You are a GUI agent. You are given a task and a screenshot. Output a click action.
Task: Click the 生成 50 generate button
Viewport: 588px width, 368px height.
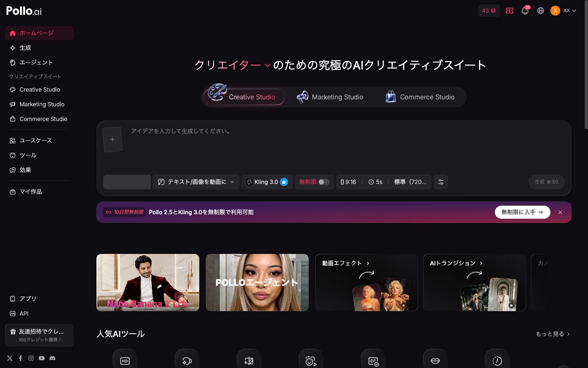[546, 182]
